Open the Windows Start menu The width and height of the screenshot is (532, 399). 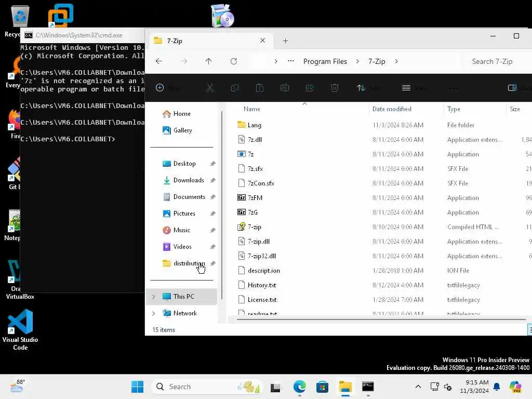coord(137,387)
